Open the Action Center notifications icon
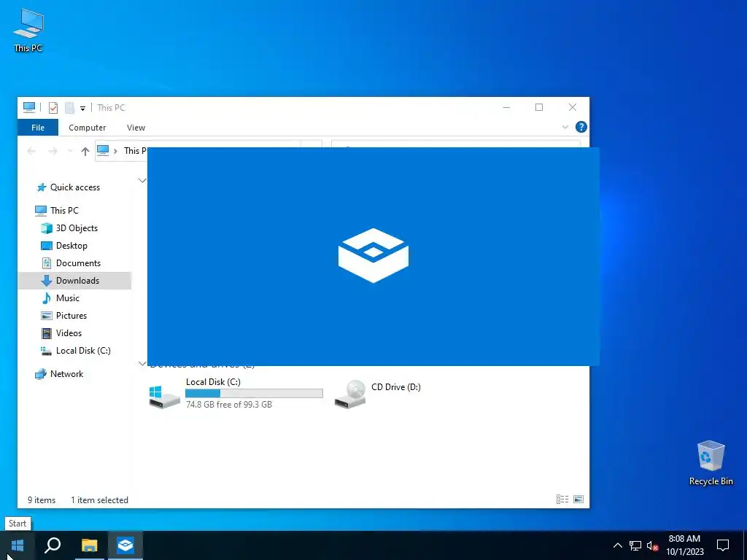The height and width of the screenshot is (560, 747). 723,545
